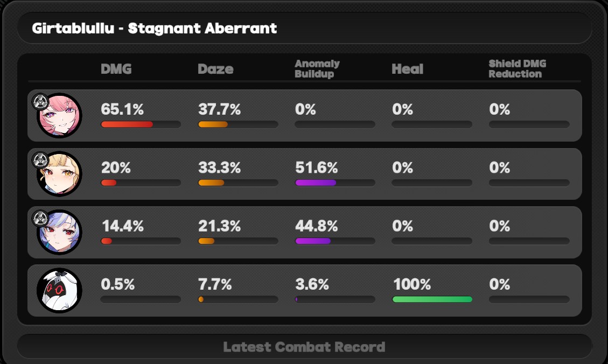This screenshot has width=608, height=364.
Task: Click the pink-haired character avatar
Action: point(59,116)
